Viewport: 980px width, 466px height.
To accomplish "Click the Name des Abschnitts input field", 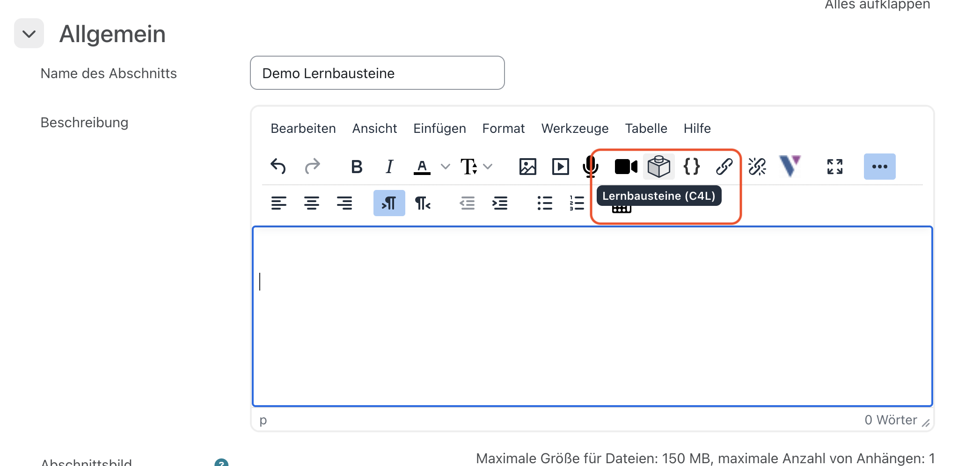I will tap(377, 73).
